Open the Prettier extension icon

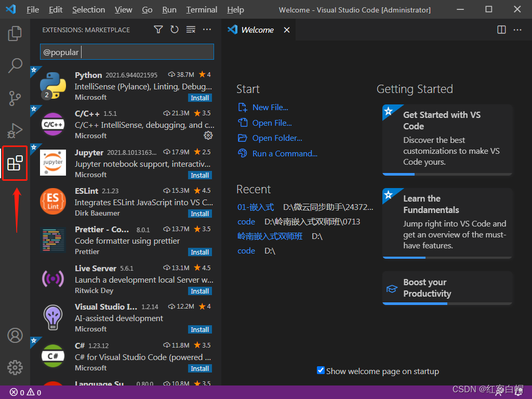(x=53, y=240)
